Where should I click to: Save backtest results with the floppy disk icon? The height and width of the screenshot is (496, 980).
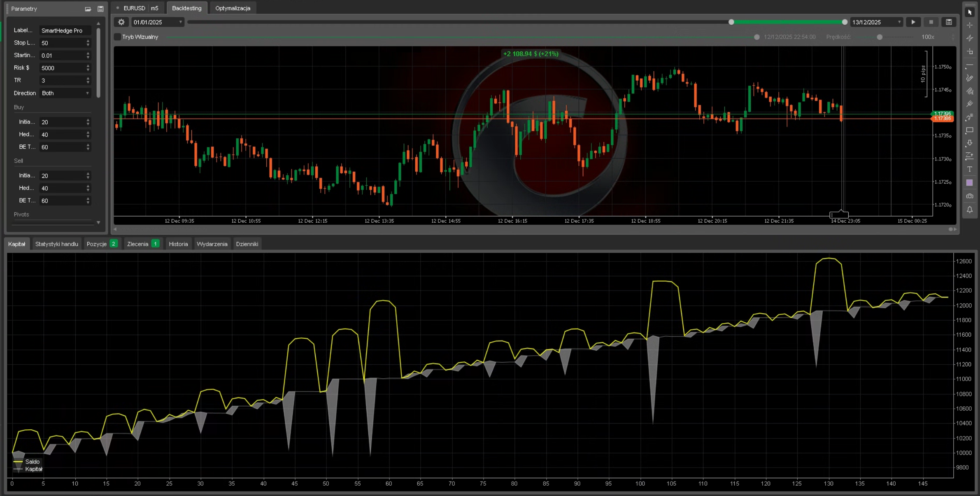click(x=949, y=22)
